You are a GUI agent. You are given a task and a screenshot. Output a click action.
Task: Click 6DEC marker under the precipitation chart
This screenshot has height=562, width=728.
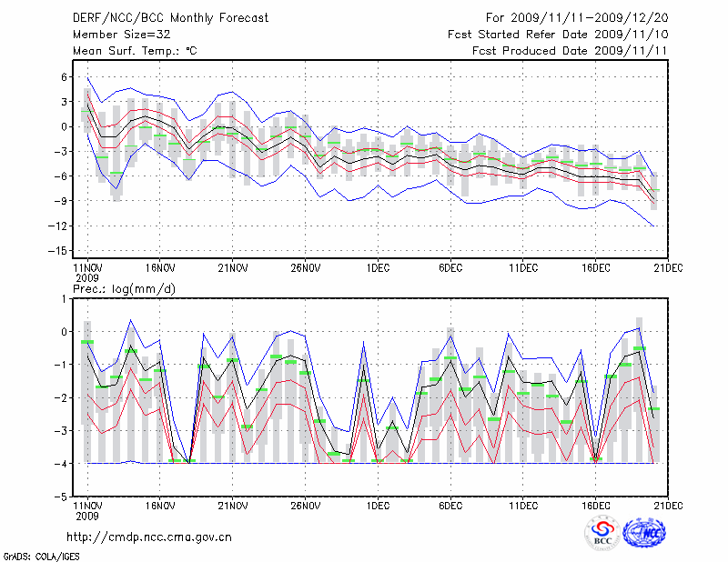point(450,506)
